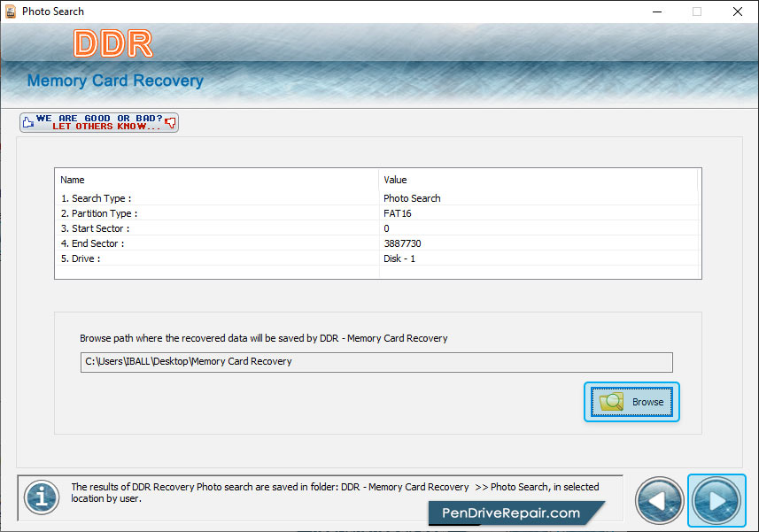Select the 'Value' column header
Viewport: 759px width, 532px height.
pyautogui.click(x=538, y=180)
